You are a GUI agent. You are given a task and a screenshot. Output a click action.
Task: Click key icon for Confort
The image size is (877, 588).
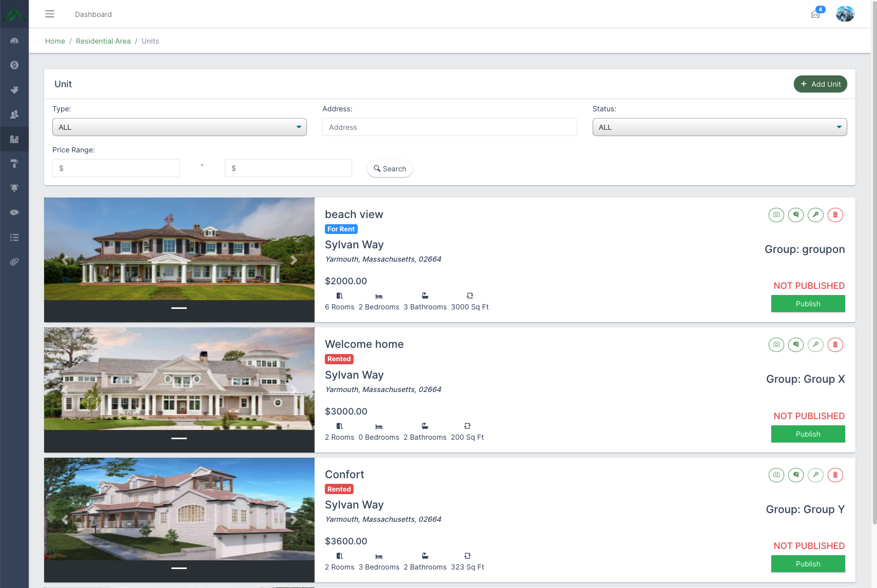pyautogui.click(x=815, y=475)
